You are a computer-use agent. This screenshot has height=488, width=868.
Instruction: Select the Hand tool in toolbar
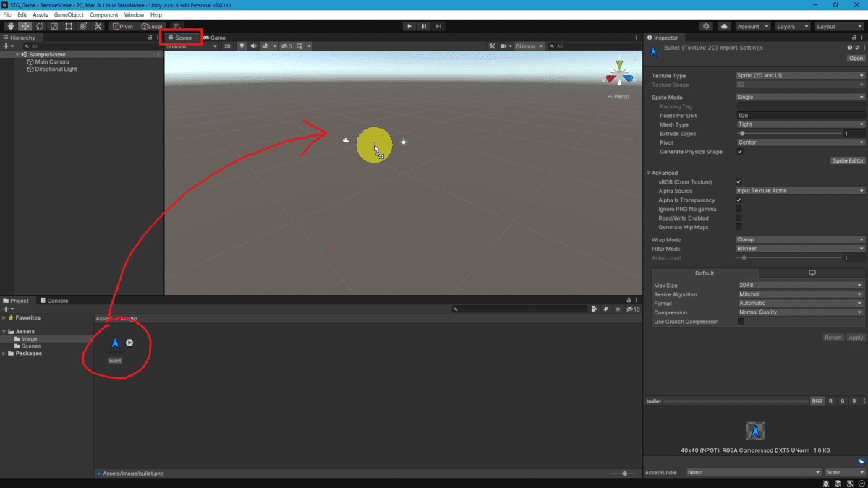[x=11, y=26]
